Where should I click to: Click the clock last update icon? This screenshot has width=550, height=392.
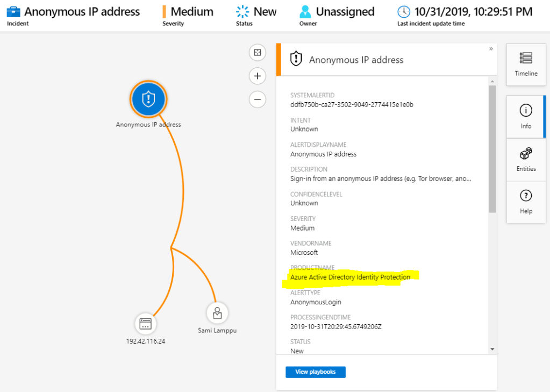pyautogui.click(x=403, y=12)
